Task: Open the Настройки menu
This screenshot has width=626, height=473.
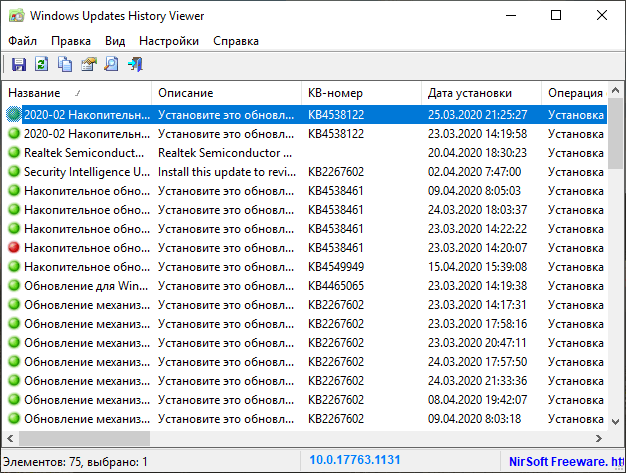Action: coord(169,41)
